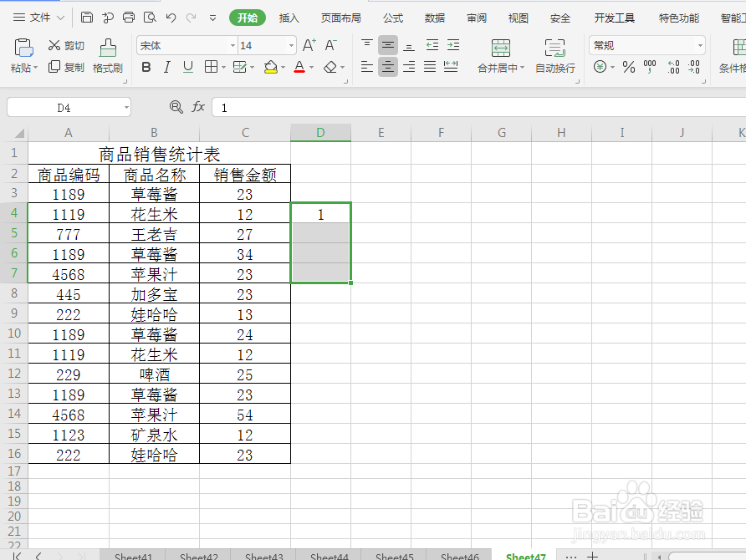Toggle bold formatting
746x560 pixels.
point(146,67)
